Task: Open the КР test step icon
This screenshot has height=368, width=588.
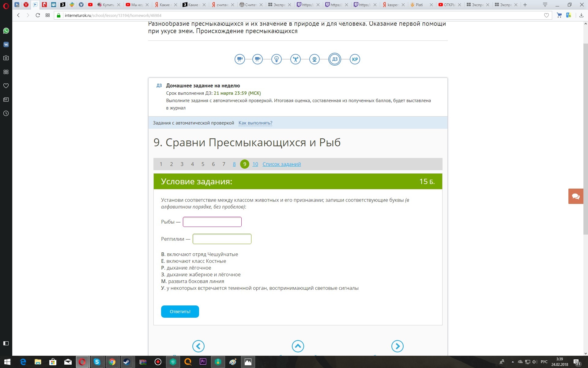Action: click(355, 59)
